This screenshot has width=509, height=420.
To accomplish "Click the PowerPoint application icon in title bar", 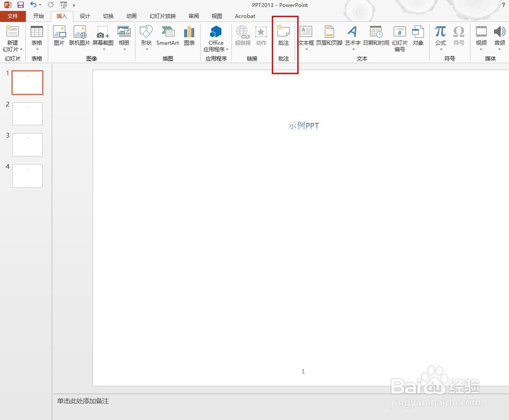I will (8, 5).
